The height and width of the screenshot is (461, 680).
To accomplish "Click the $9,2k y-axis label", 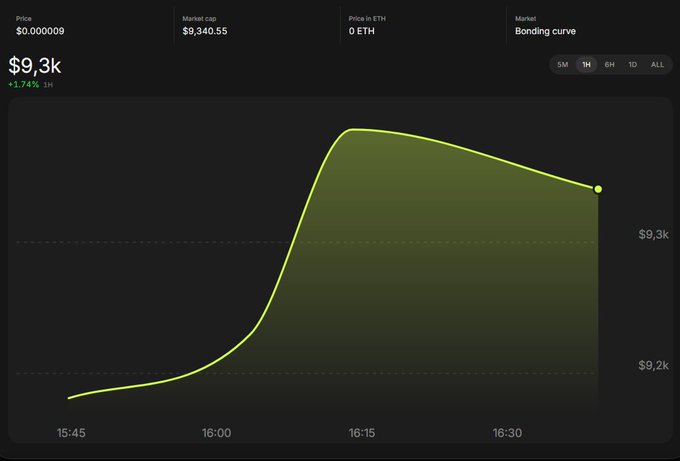I will pos(654,366).
